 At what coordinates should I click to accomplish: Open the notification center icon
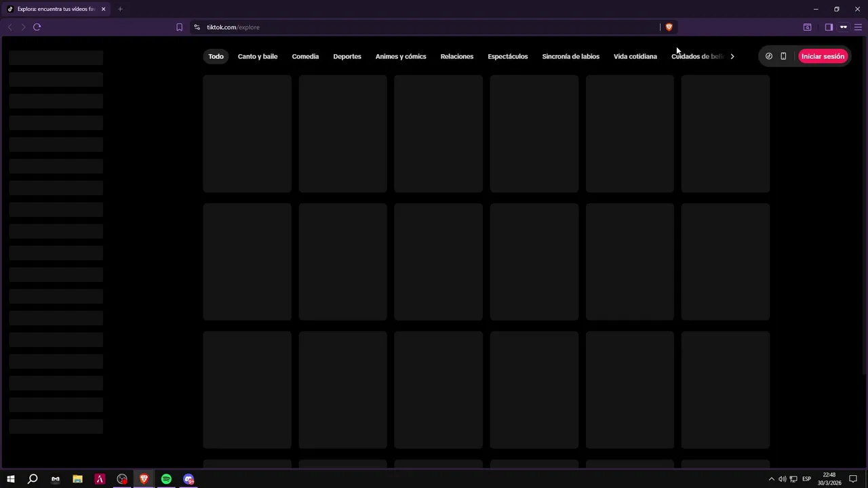pos(853,479)
